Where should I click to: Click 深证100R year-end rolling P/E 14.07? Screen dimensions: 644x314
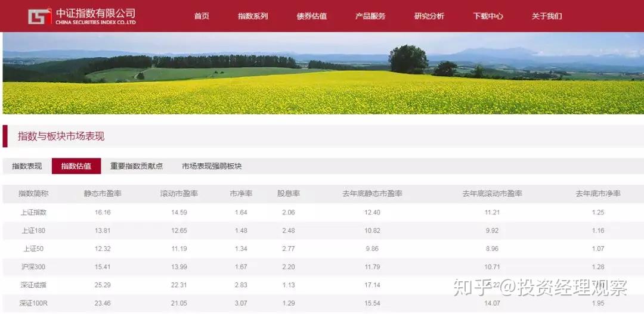[x=492, y=303]
